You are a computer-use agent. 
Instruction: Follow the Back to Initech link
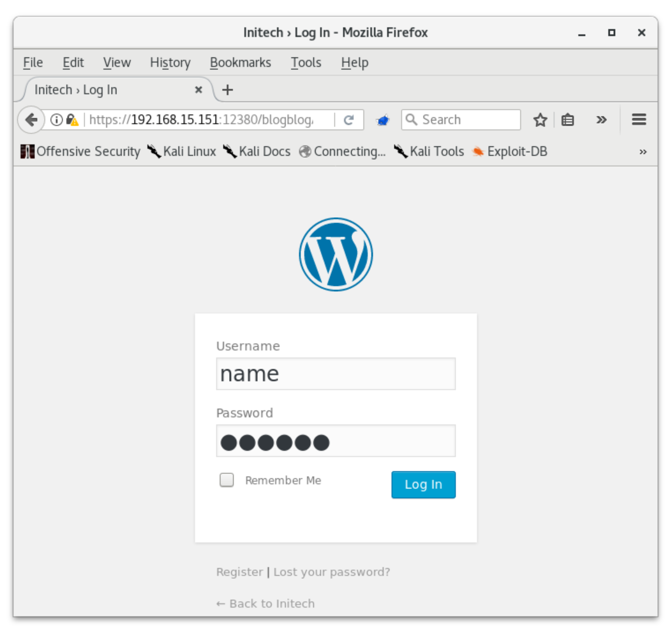coord(266,603)
